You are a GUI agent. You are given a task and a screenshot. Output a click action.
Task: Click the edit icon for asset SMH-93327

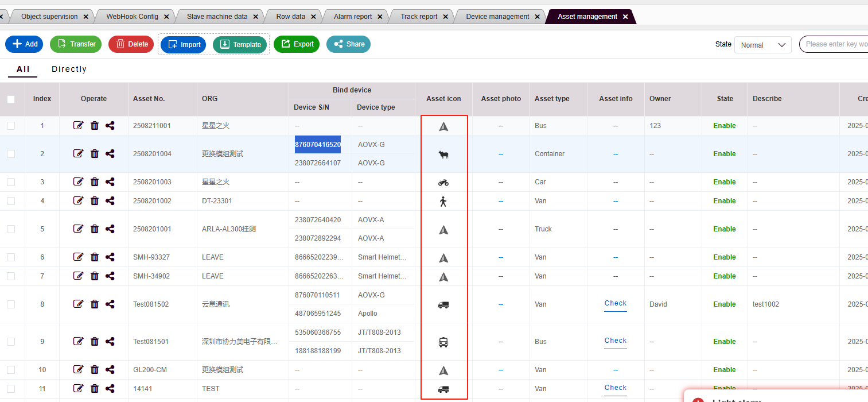(x=79, y=257)
